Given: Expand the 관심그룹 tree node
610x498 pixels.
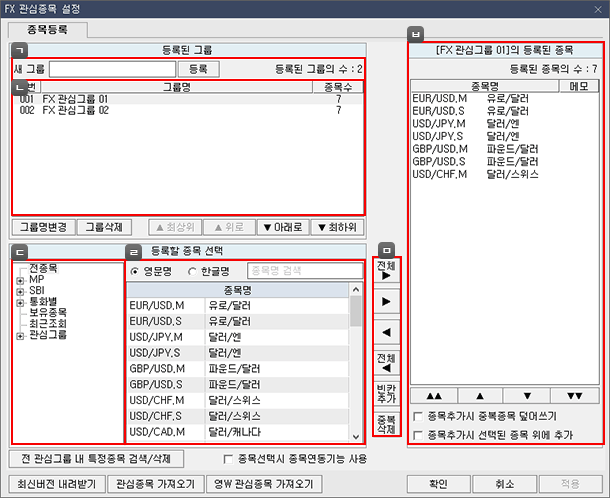Looking at the screenshot, I should (x=20, y=336).
